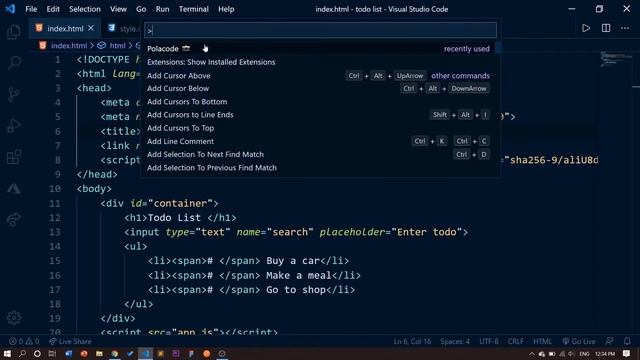This screenshot has height=360, width=640.
Task: Open the View menu
Action: click(x=118, y=9)
